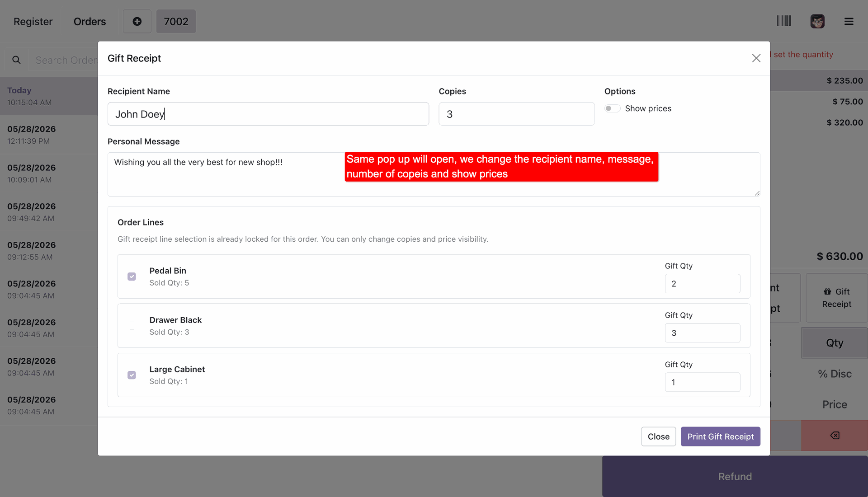Select the 12:11:39 PM order
The image size is (868, 497).
(49, 135)
